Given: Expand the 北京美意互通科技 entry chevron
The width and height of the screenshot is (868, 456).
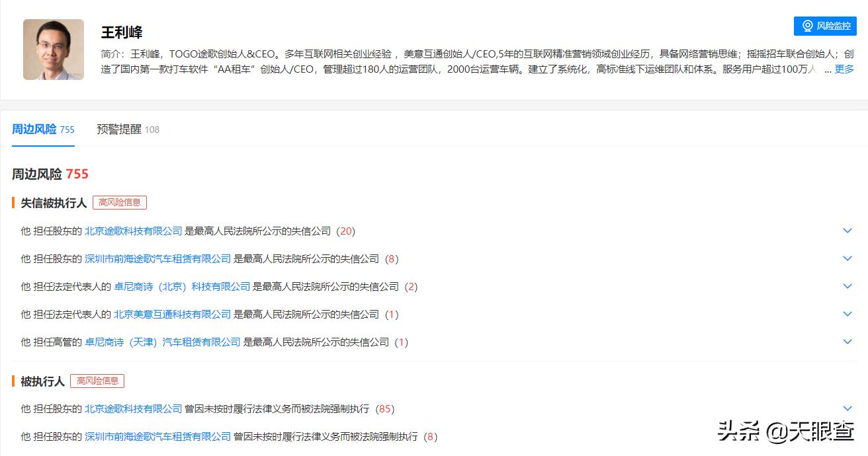Looking at the screenshot, I should tap(847, 314).
